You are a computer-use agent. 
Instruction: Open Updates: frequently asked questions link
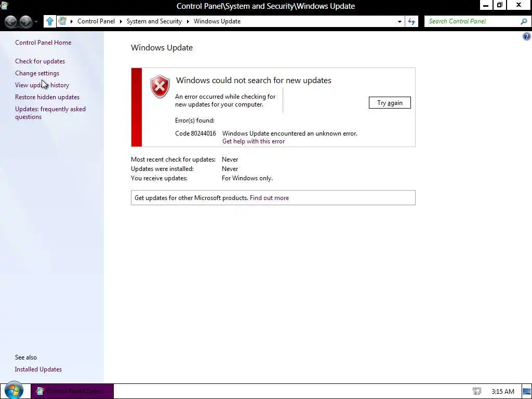pos(50,113)
